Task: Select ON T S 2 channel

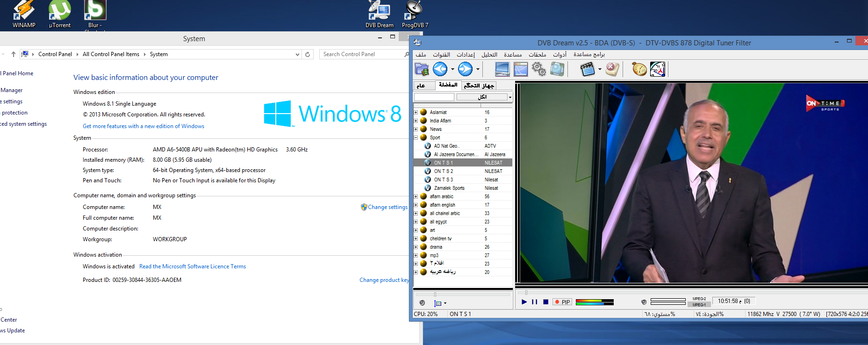Action: point(463,171)
